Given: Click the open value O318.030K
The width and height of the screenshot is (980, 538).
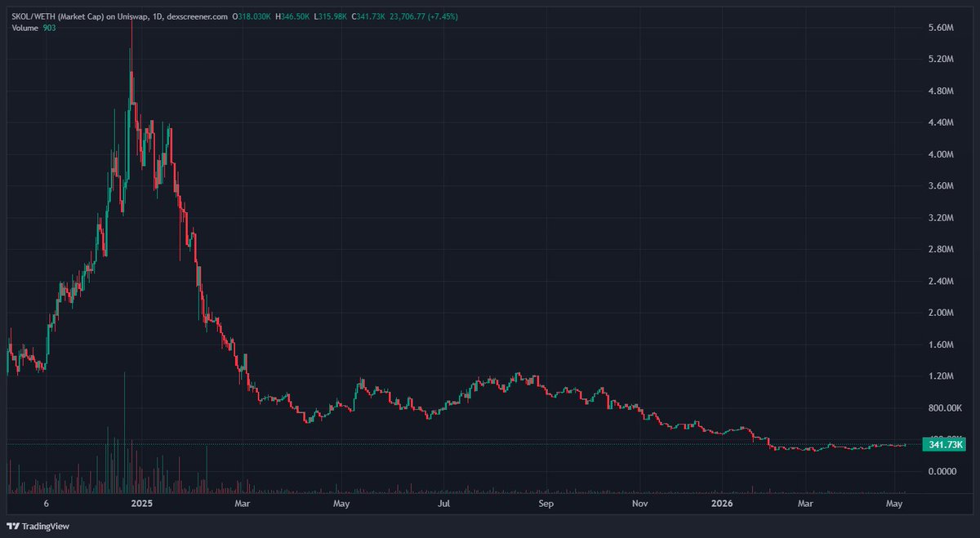Looking at the screenshot, I should pyautogui.click(x=252, y=16).
